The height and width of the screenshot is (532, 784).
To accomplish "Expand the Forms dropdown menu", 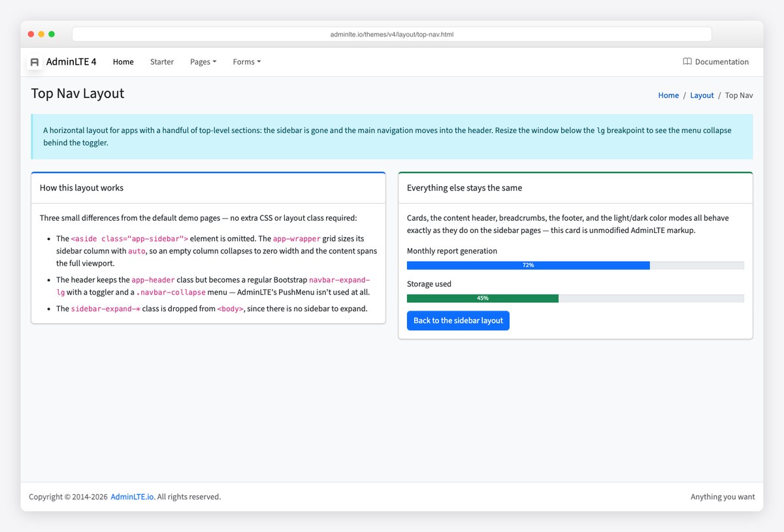I will point(247,62).
